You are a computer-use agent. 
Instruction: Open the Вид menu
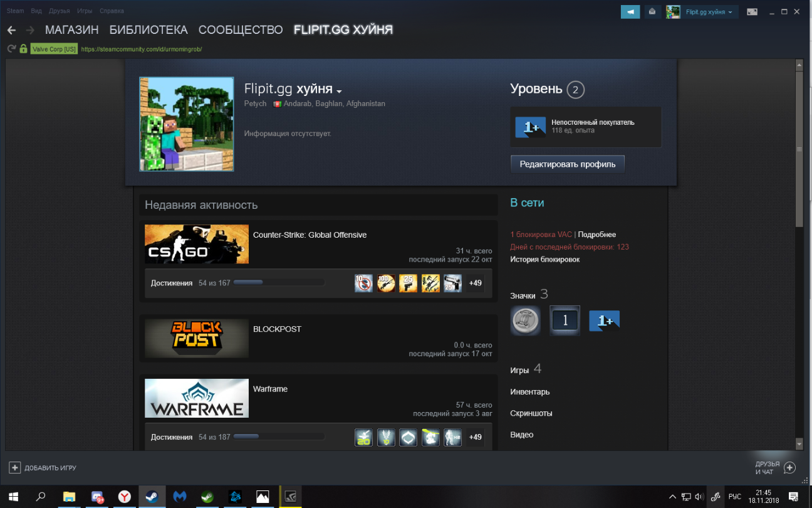36,11
